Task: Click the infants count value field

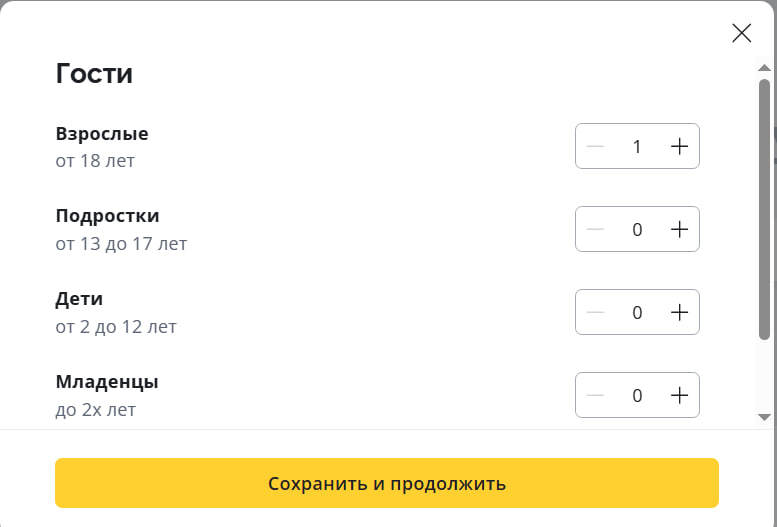Action: coord(637,395)
